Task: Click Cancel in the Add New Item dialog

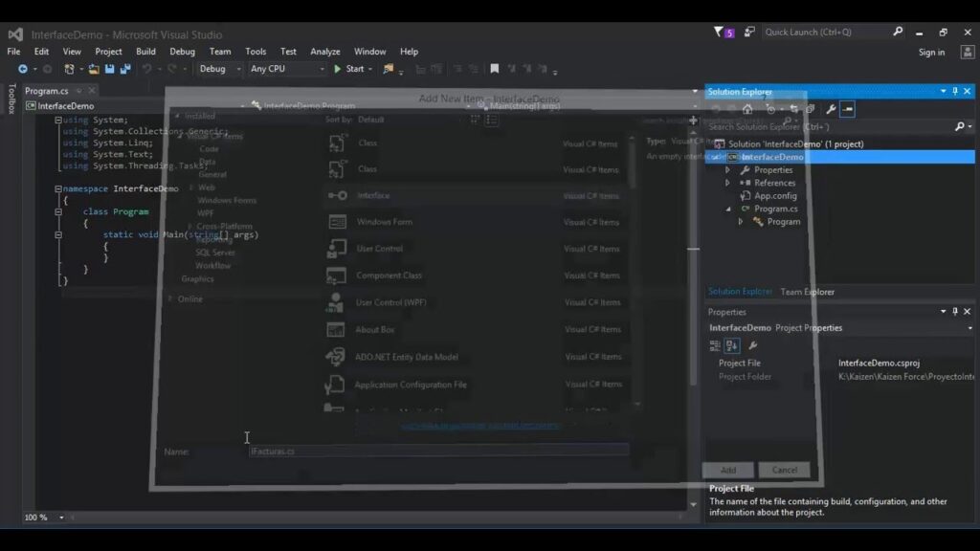Action: (785, 470)
